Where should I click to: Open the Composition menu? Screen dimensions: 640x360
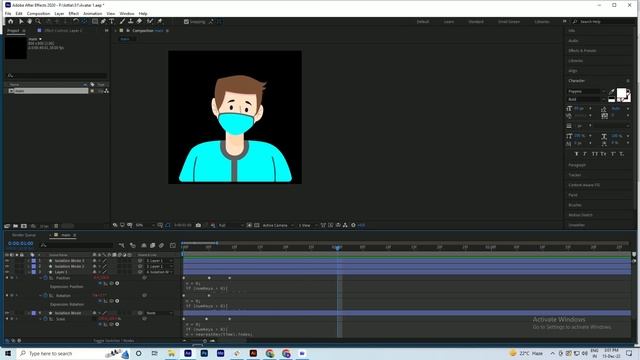38,13
